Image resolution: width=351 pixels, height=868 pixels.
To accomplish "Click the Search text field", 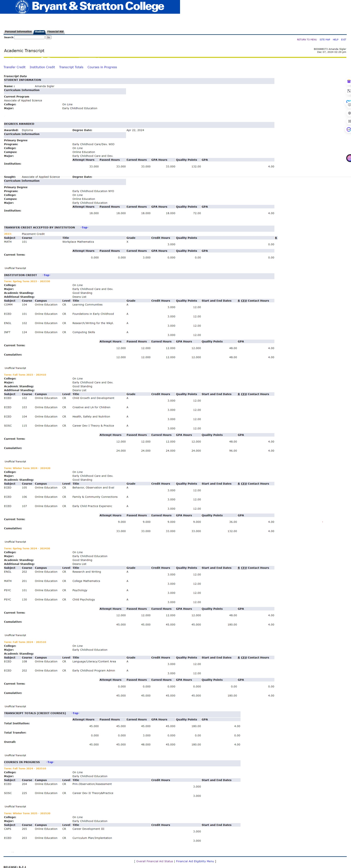I will [29, 37].
